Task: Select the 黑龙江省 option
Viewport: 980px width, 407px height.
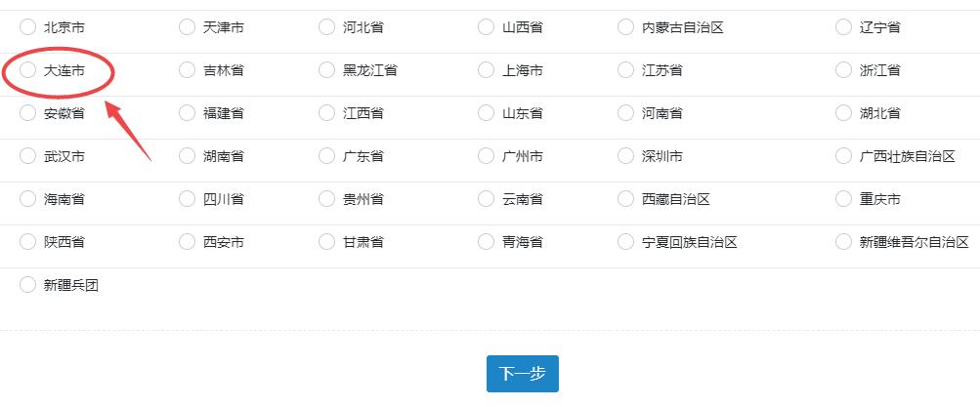Action: (326, 70)
